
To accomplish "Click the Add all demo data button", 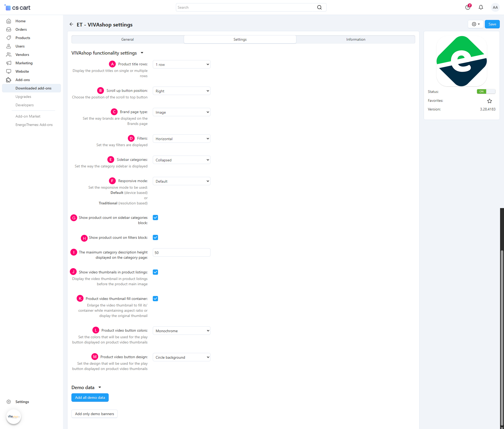I will point(90,398).
